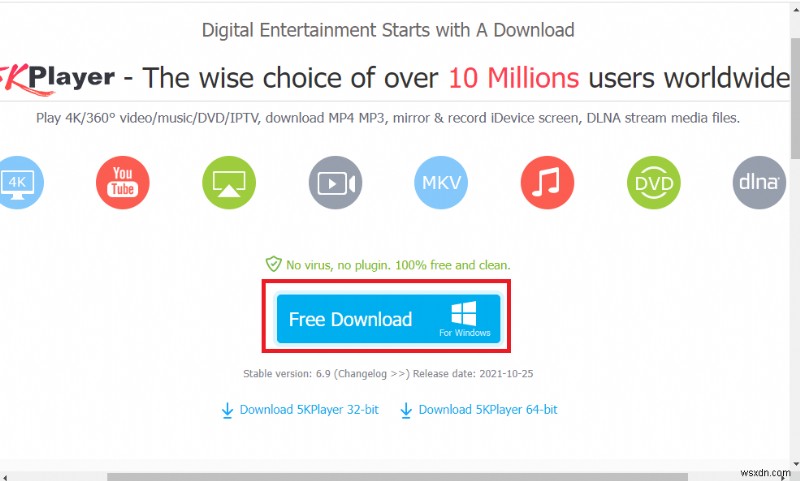Open the Changelog >> link

[372, 374]
